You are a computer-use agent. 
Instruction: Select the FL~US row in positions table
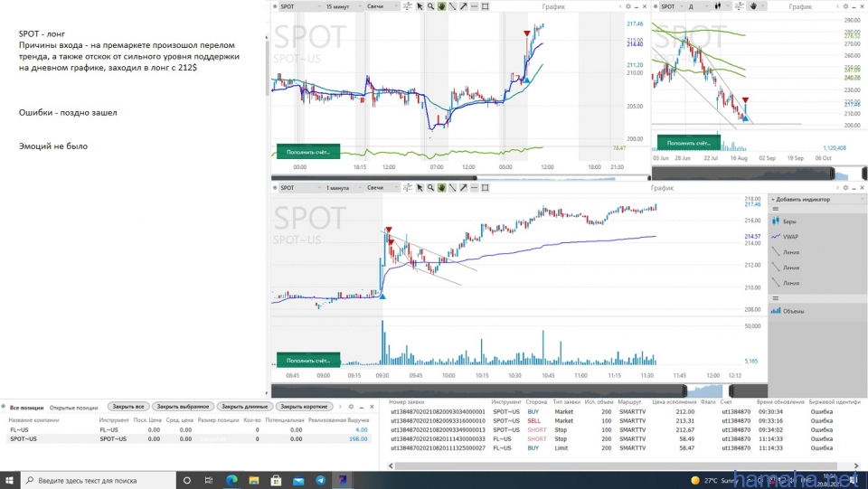click(188, 430)
